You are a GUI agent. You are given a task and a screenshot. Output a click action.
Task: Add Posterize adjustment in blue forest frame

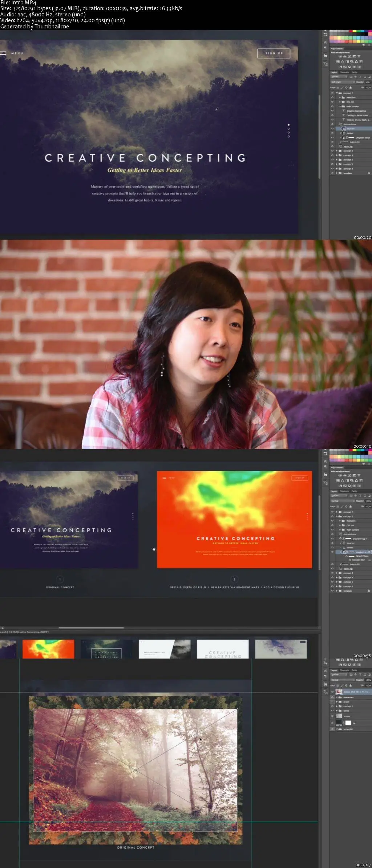pos(345,67)
